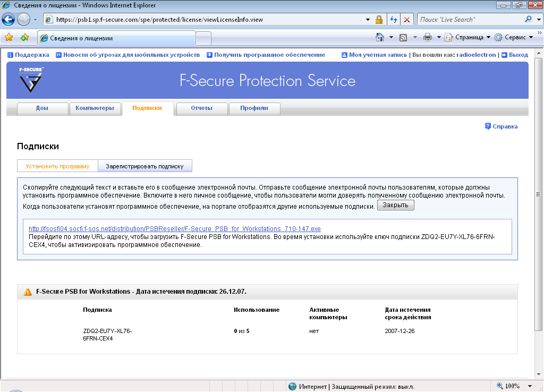Click the Установить программу button
This screenshot has height=392, width=544.
tap(57, 166)
